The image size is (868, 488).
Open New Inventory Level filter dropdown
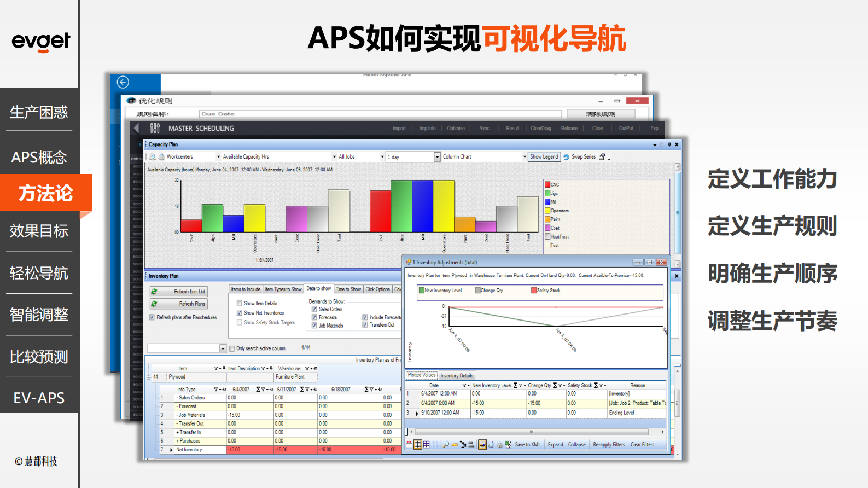click(525, 386)
